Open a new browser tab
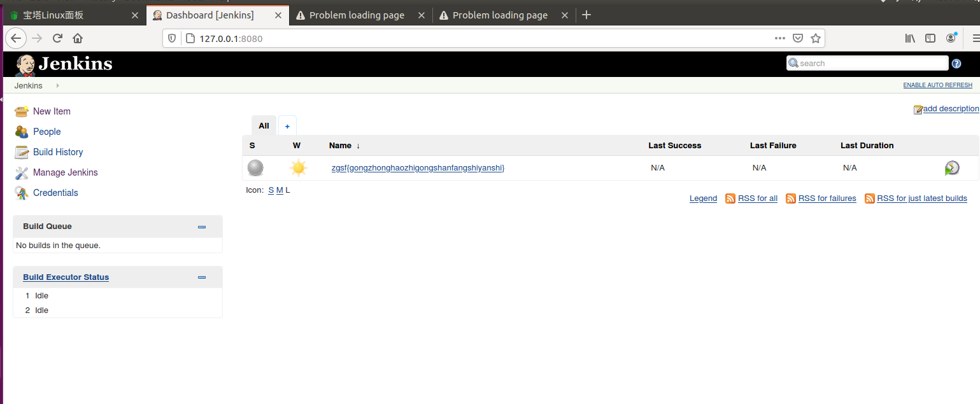This screenshot has height=404, width=980. tap(586, 15)
